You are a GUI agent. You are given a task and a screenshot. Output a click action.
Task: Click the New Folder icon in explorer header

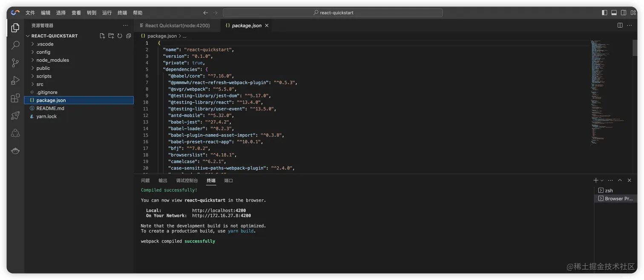(x=111, y=36)
